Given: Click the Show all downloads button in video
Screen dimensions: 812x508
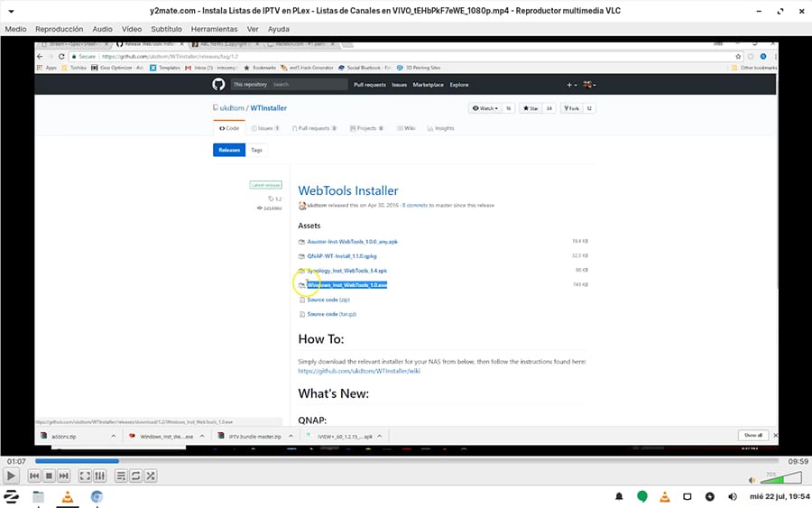Looking at the screenshot, I should click(753, 435).
